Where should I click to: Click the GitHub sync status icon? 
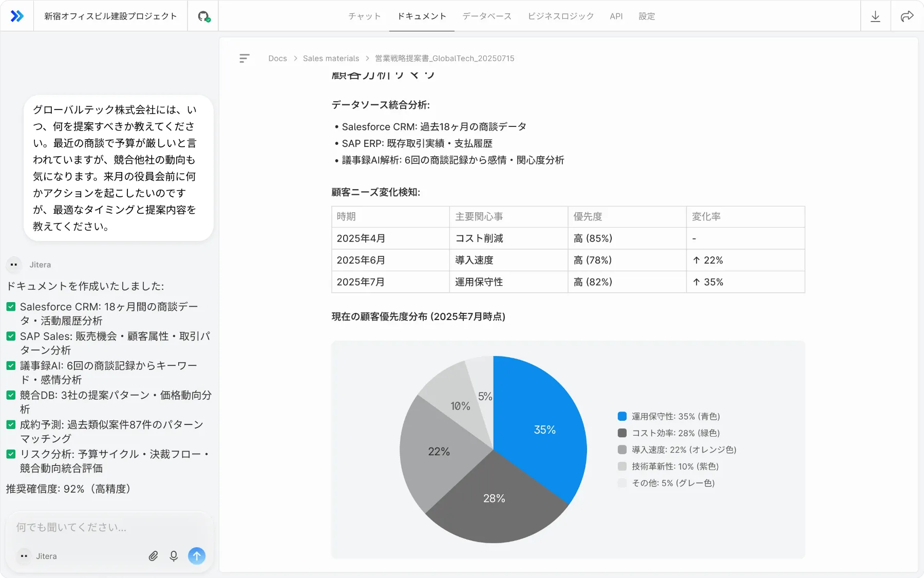click(x=203, y=16)
